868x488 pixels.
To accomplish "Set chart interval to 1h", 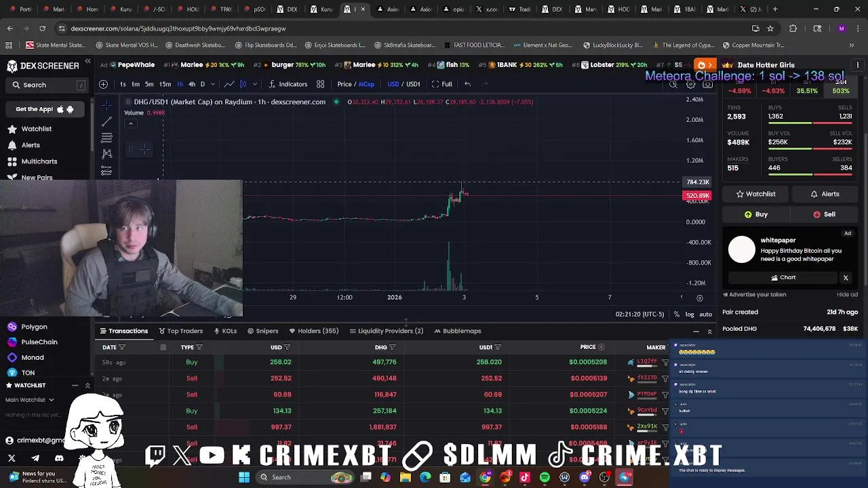I will coord(180,84).
